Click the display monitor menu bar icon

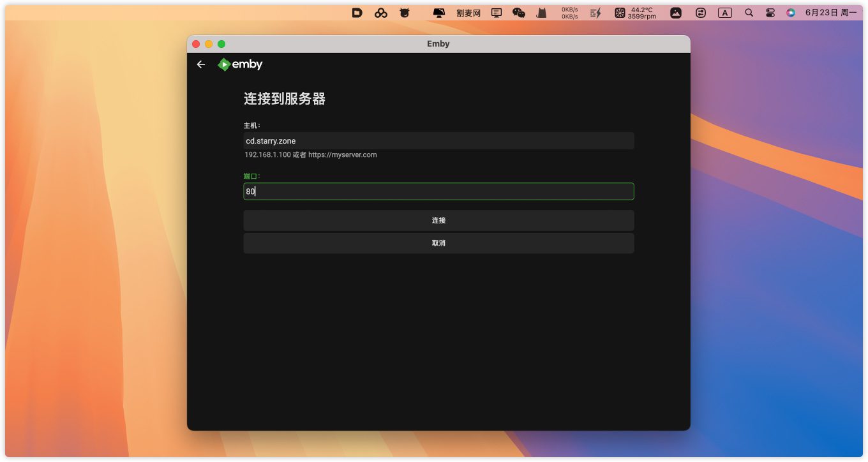point(497,13)
